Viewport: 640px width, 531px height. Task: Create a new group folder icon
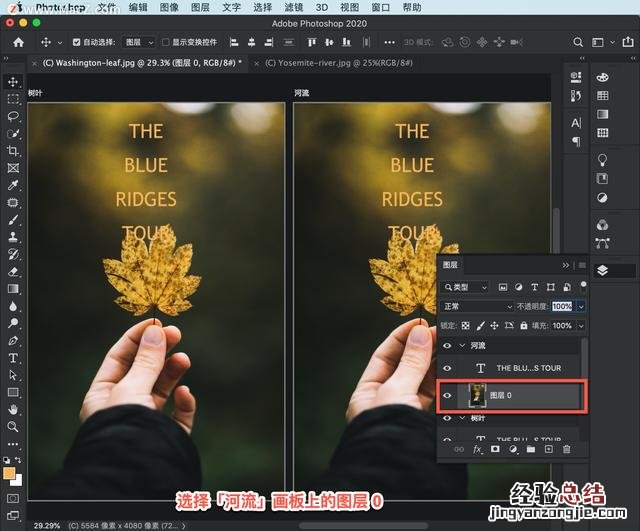pyautogui.click(x=531, y=449)
